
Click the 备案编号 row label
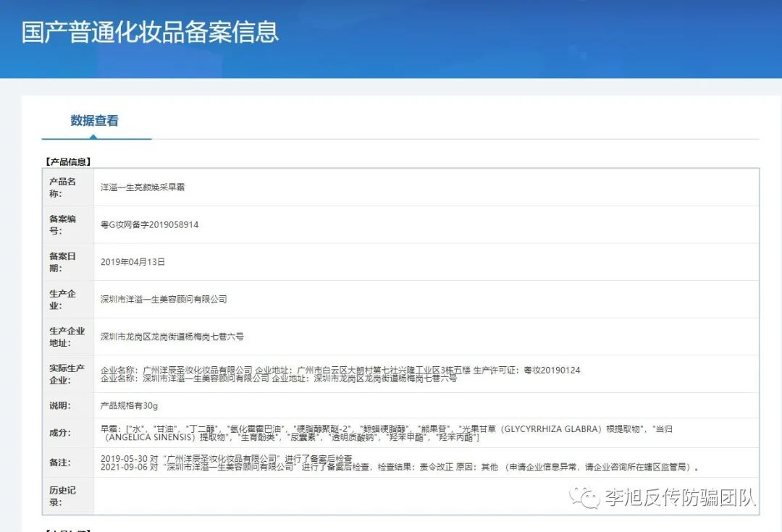tap(62, 224)
